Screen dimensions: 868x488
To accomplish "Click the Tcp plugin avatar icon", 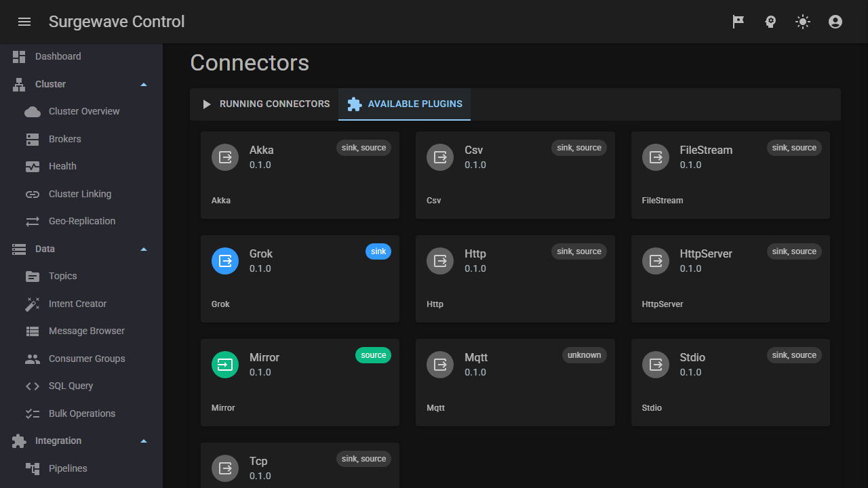I will 225,468.
